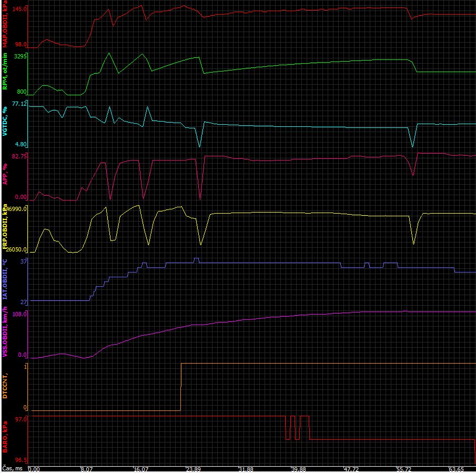Click the 3295 RPM maximum value label

20,56
